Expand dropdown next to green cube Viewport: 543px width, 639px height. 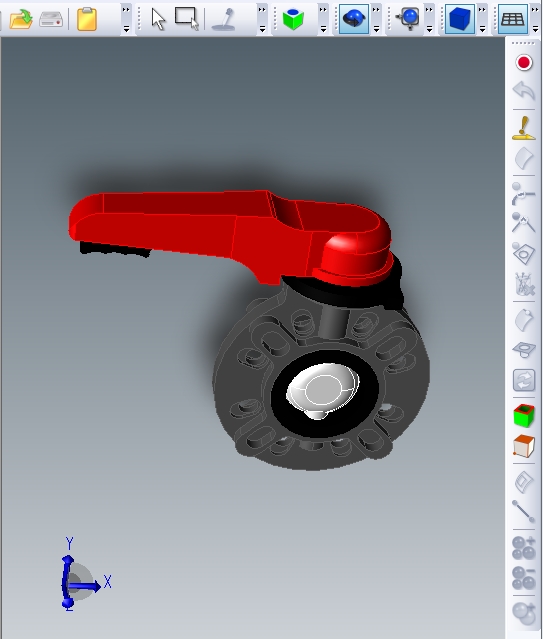[x=323, y=29]
